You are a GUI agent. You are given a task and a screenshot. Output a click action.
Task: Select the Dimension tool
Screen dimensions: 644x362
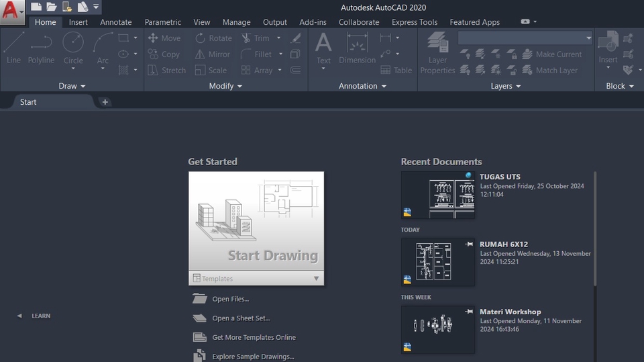[357, 48]
